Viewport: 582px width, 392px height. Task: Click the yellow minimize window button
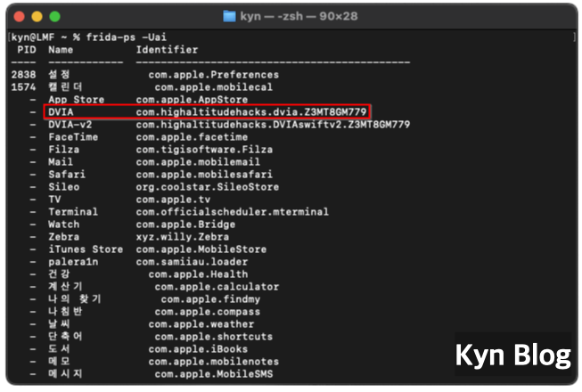[37, 17]
